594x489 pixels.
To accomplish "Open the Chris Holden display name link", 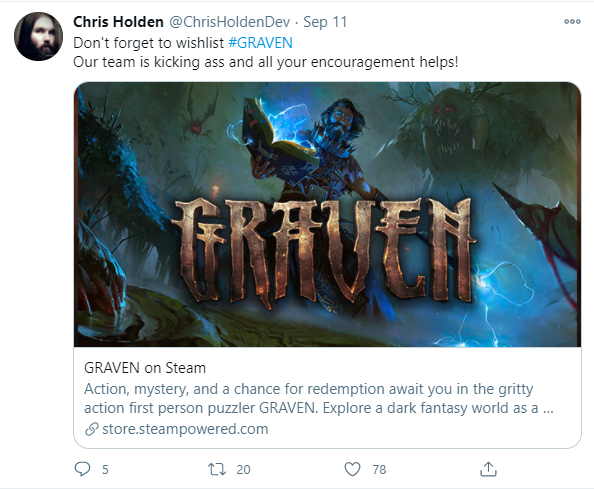I will click(x=118, y=22).
